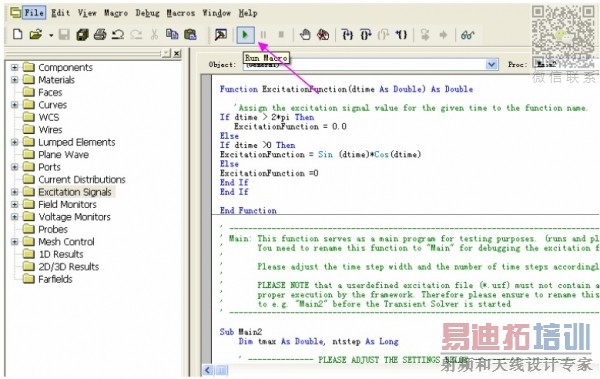Click the Print icon in the toolbar
The height and width of the screenshot is (379, 600).
[x=100, y=34]
